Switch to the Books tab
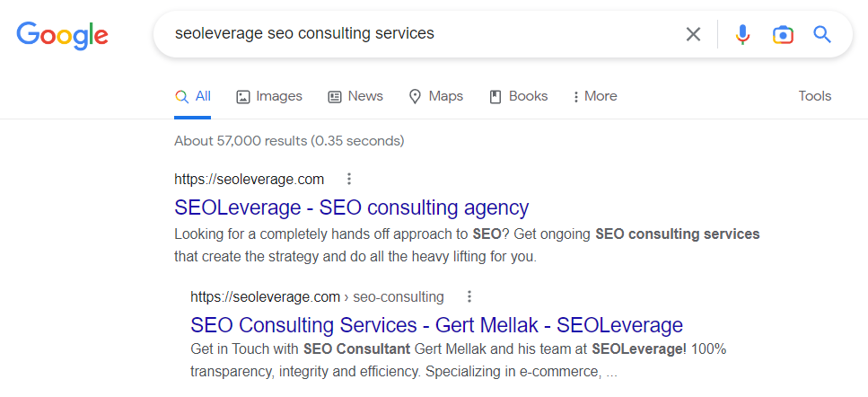Image resolution: width=868 pixels, height=397 pixels. click(x=518, y=96)
